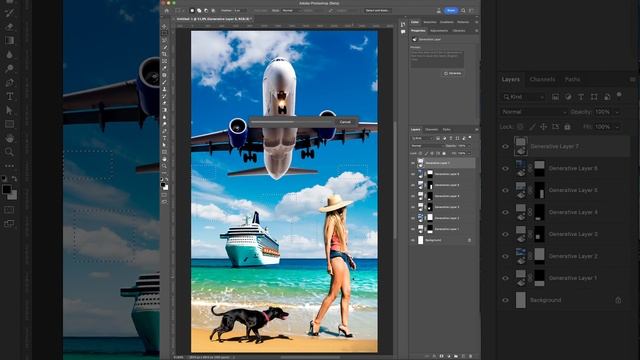Select the Dodge tool in enlarged toolbar
Image resolution: width=640 pixels, height=360 pixels.
tap(9, 68)
